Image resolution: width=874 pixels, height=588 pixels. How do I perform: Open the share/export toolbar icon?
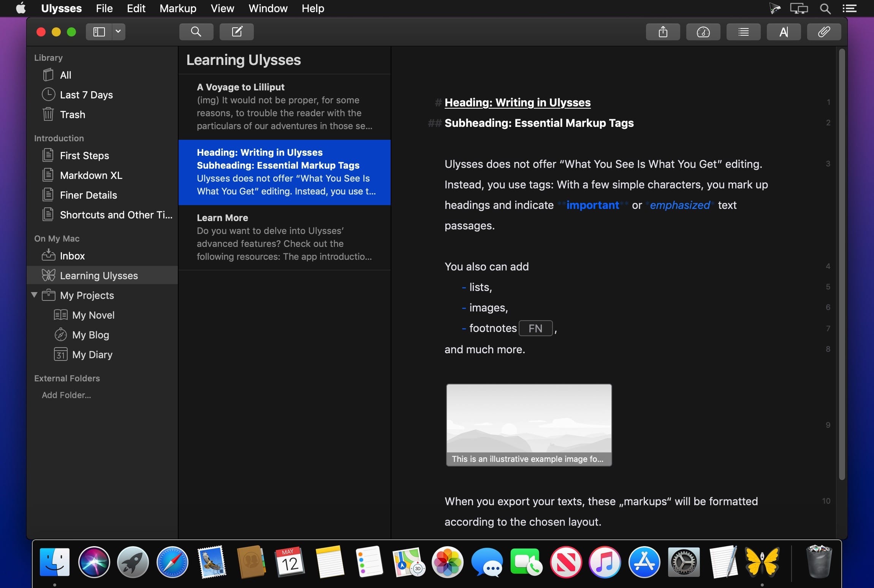(663, 32)
